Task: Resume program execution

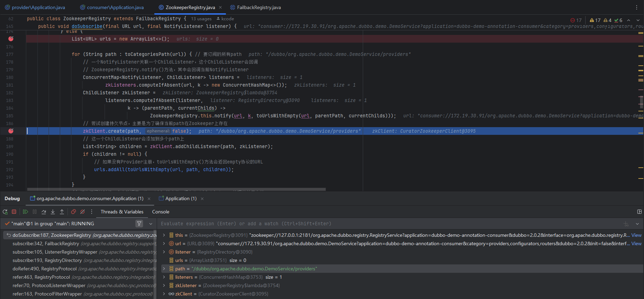Action: tap(25, 212)
